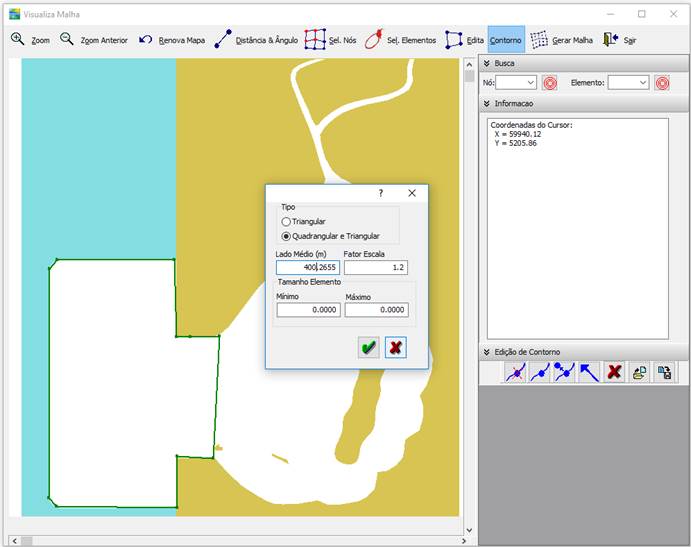Click map vertical scrollbar up arrow
Viewport: 691px width, 547px height.
click(x=469, y=65)
